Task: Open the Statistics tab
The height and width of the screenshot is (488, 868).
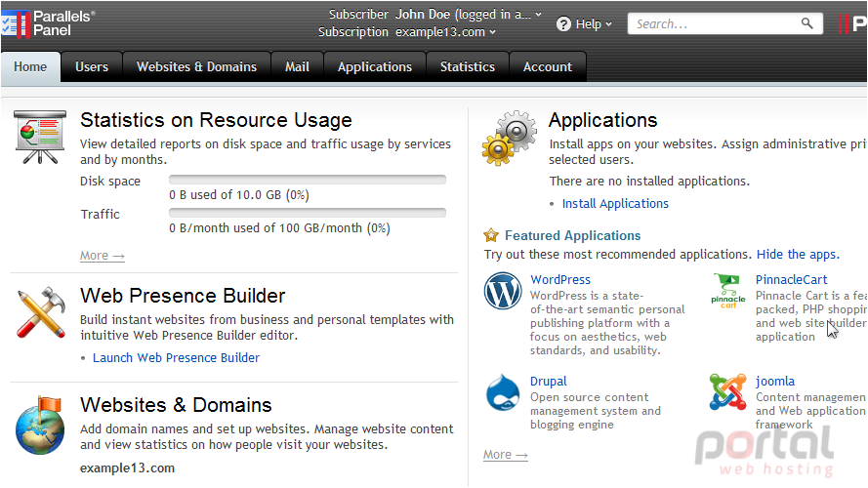Action: [468, 67]
